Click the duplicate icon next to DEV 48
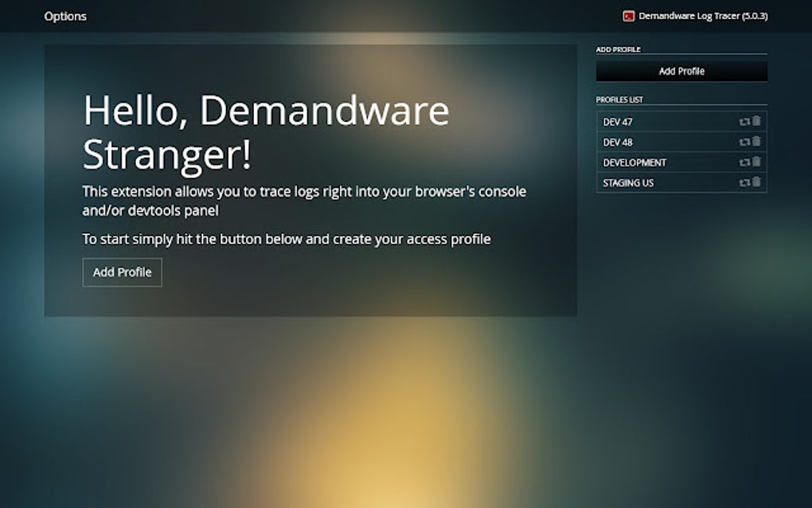 coord(745,142)
